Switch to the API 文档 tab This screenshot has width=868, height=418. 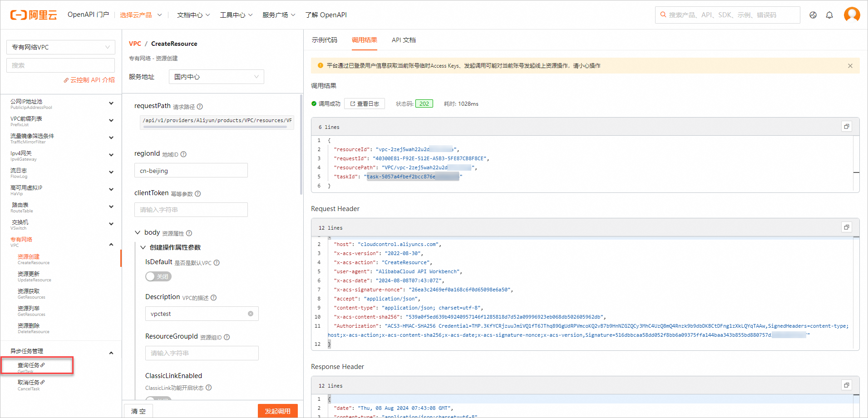pyautogui.click(x=404, y=40)
